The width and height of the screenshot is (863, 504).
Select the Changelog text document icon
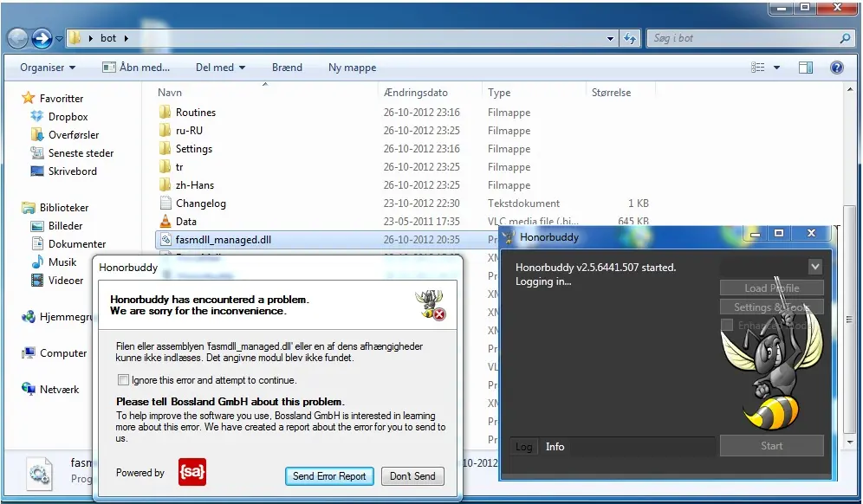click(165, 203)
